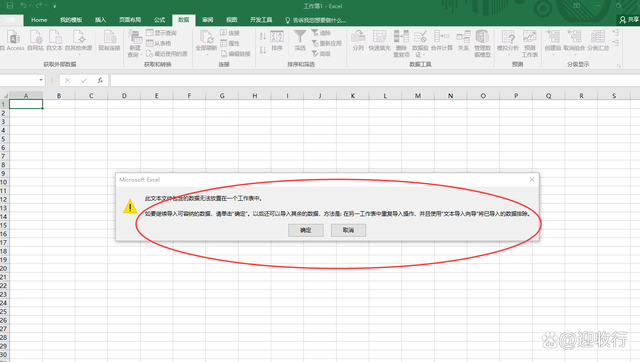This screenshot has height=362, width=640.
Task: Click the Share (共享) button
Action: tap(629, 20)
